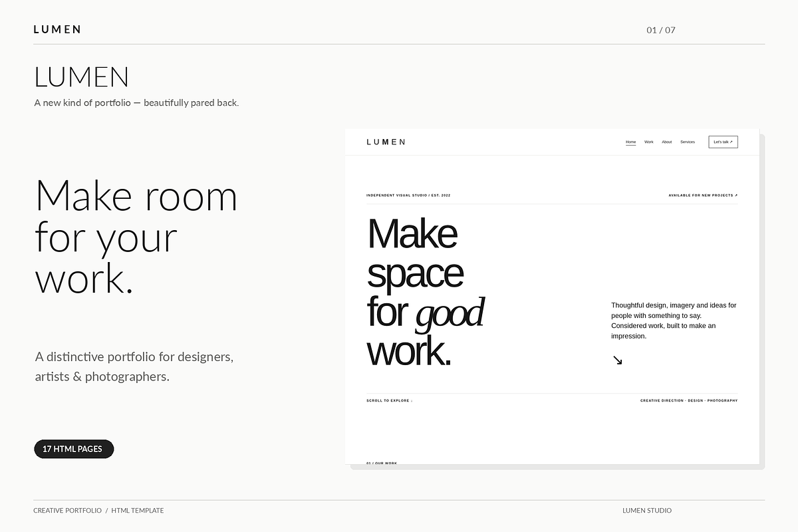Click the website preview mockup thumbnail

[552, 297]
